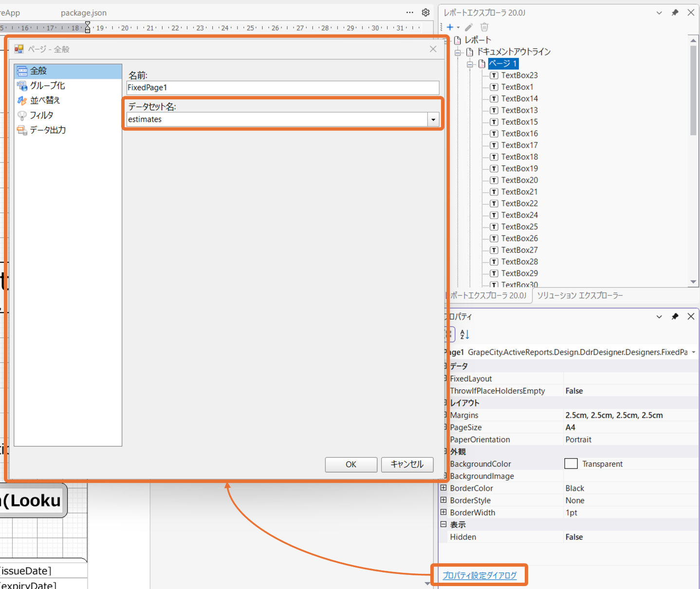Select TextBox28 in the report tree
700x589 pixels.
coord(519,262)
